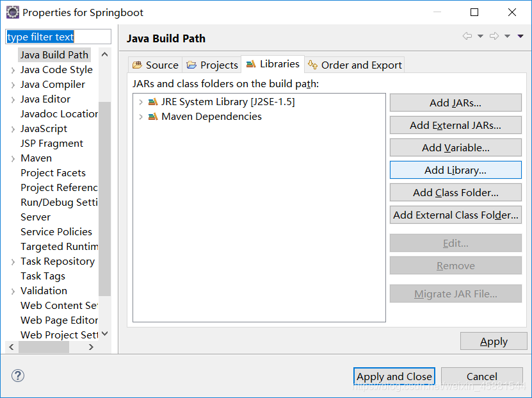Click the sidebar horizontal scrollbar thumb
Image resolution: width=532 pixels, height=398 pixels.
(44, 347)
